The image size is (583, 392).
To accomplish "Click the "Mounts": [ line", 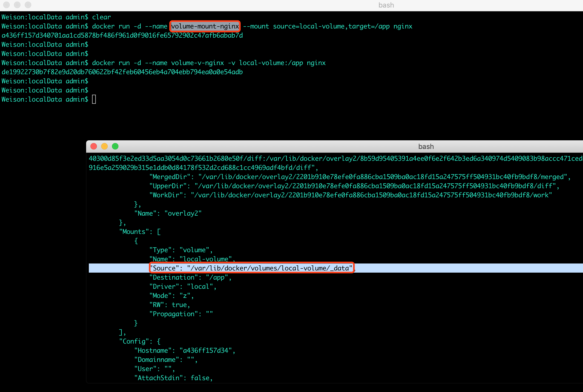I will coord(140,232).
